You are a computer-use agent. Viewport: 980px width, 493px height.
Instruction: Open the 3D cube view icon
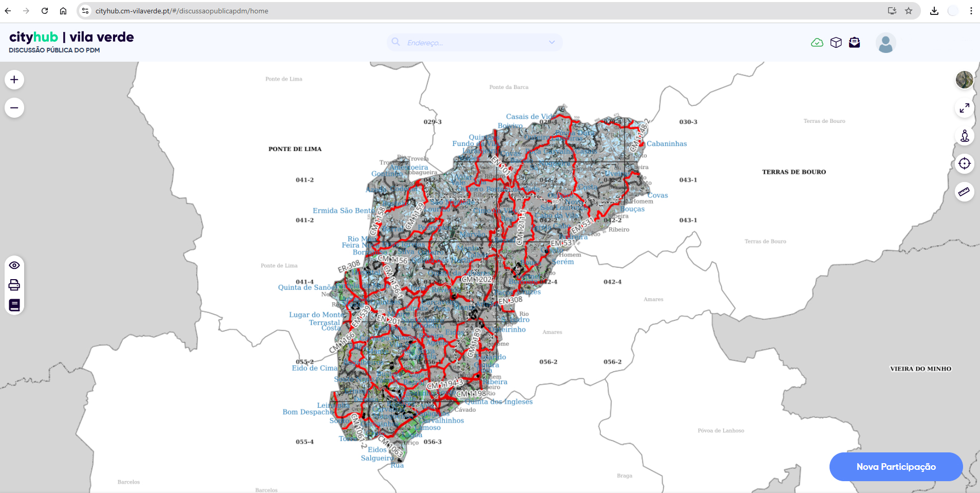836,43
